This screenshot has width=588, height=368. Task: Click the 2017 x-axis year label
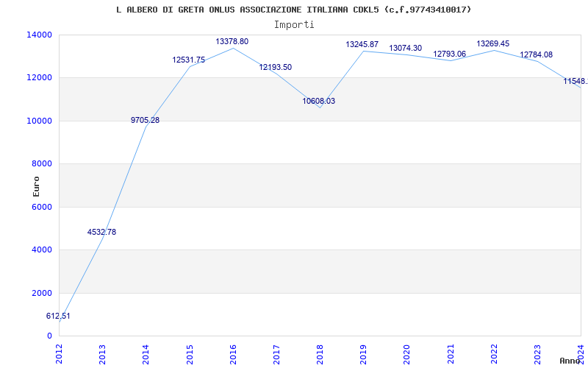tap(276, 354)
